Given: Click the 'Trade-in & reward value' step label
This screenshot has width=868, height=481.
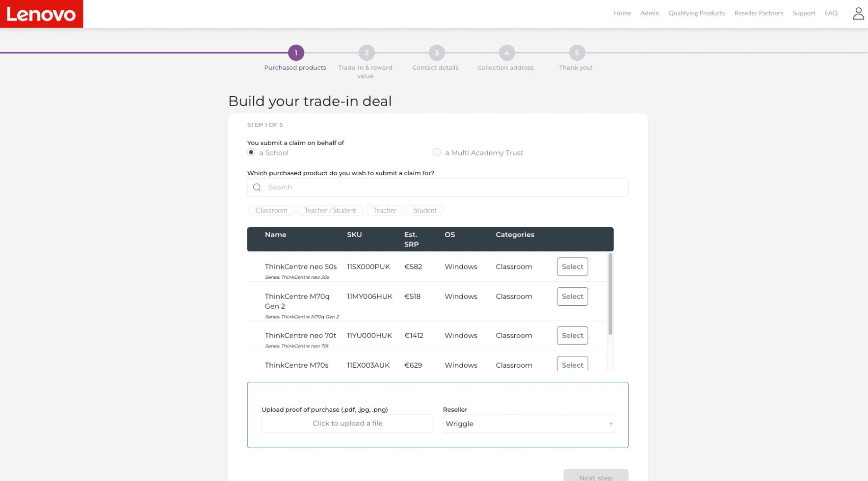Looking at the screenshot, I should click(x=365, y=72).
